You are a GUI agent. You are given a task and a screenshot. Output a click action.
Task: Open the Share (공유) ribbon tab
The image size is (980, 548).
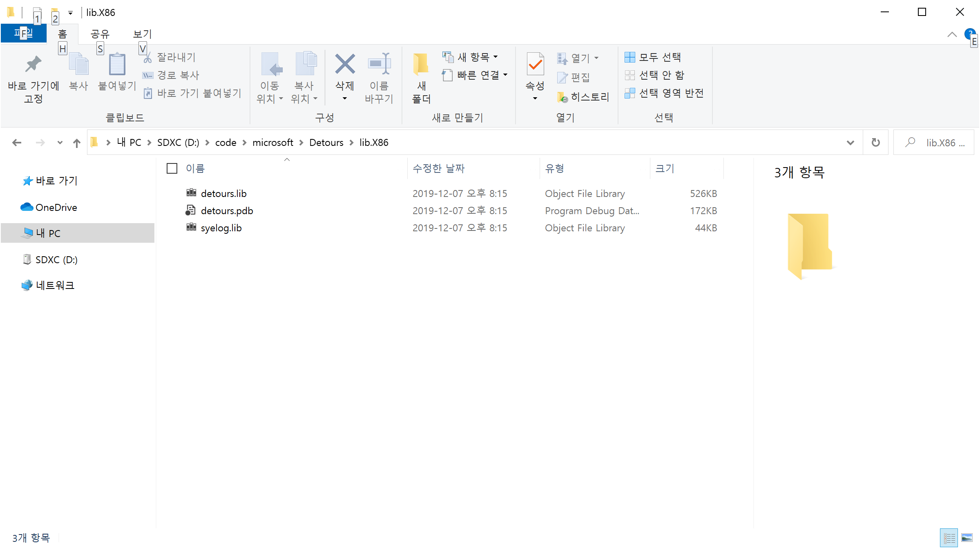click(100, 34)
